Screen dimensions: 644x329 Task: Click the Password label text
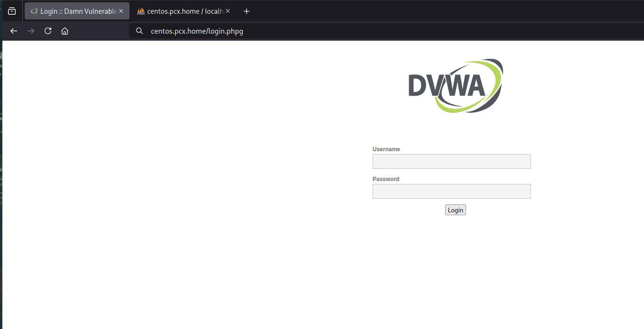[x=385, y=179]
